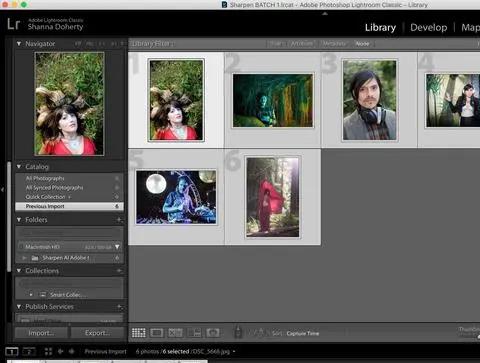Screen dimensions: 480x363
Task: Select the Painter spray can tool
Action: point(238,332)
